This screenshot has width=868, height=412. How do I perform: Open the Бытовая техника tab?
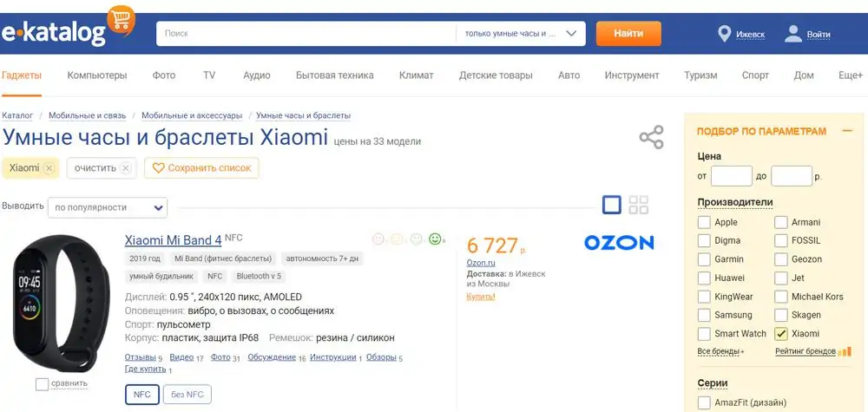[334, 75]
